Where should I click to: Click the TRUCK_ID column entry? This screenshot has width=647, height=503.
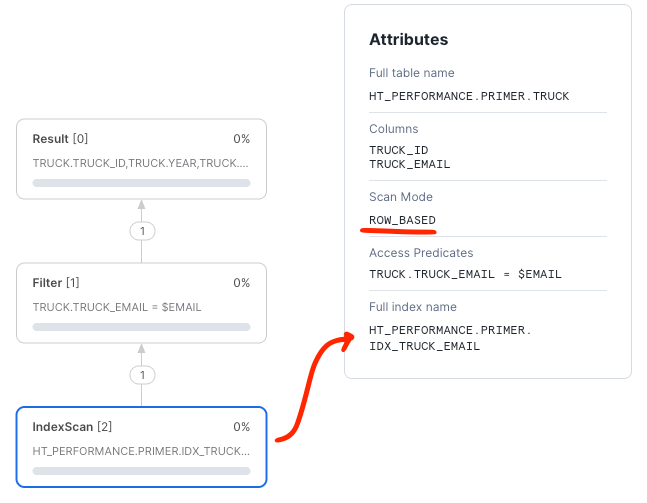tap(400, 150)
